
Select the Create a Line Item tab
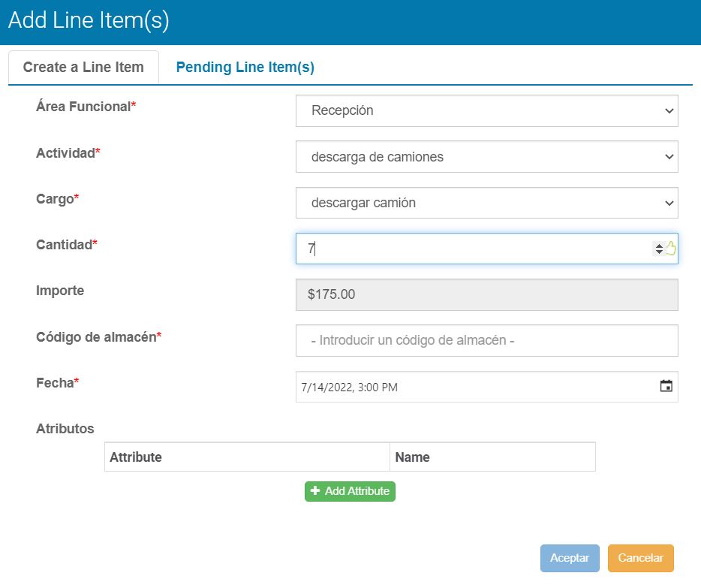click(83, 68)
